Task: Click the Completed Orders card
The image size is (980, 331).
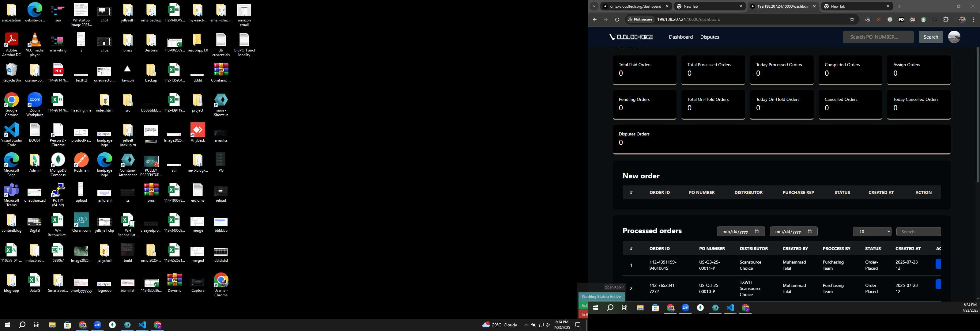Action: point(850,70)
